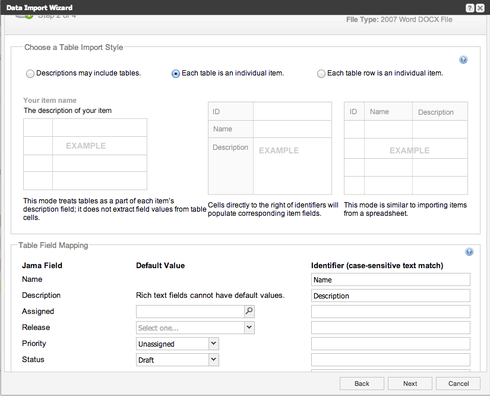The height and width of the screenshot is (396, 490).
Task: Click search icon in Assigned field
Action: point(249,311)
